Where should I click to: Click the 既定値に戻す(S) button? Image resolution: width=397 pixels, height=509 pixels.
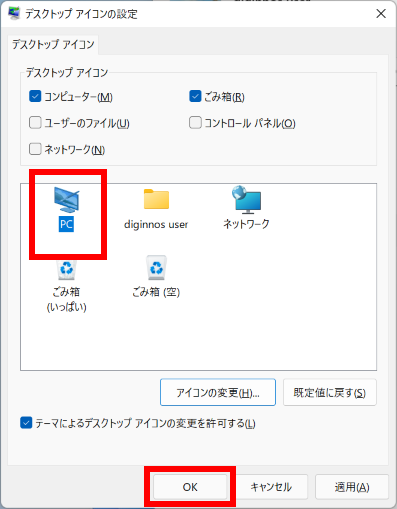point(330,392)
